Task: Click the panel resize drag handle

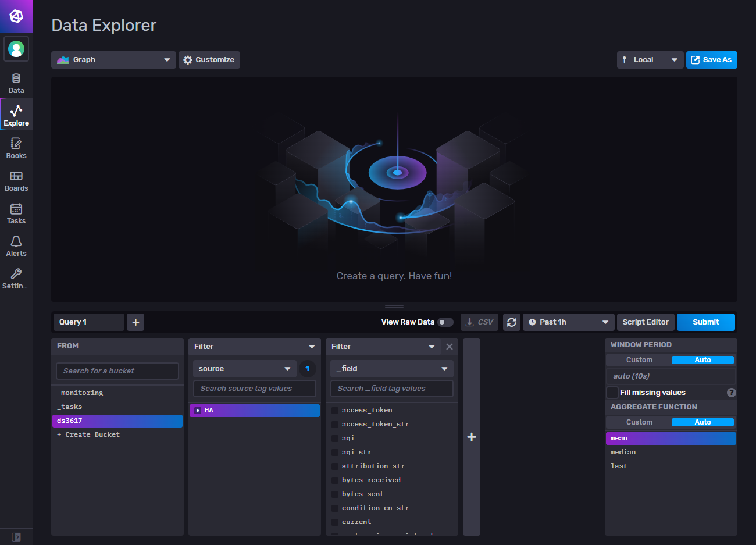Action: pos(394,307)
